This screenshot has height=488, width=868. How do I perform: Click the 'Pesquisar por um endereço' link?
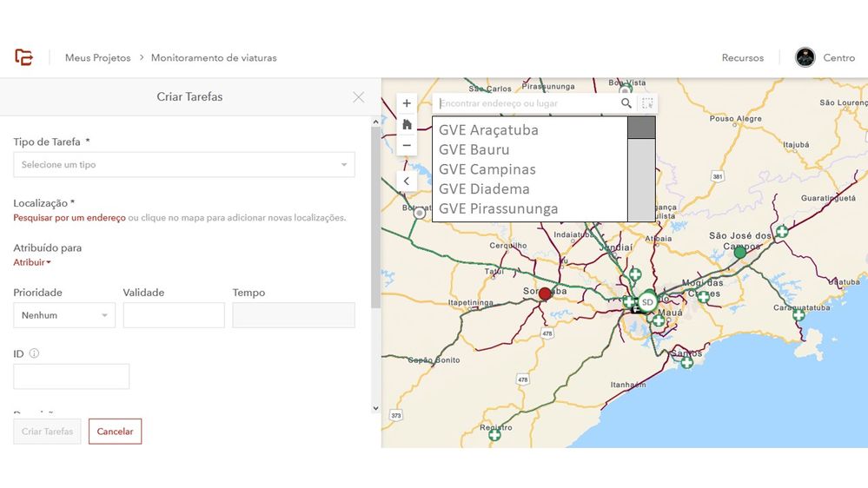click(x=70, y=218)
